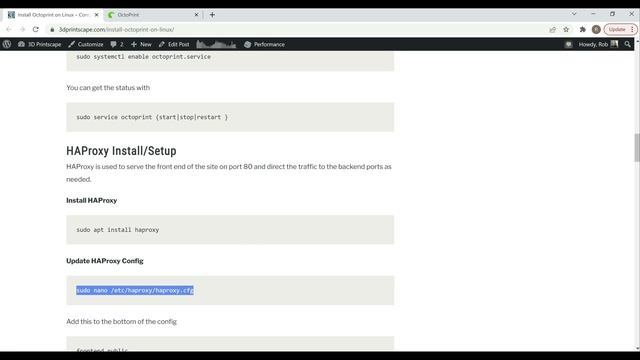Click the sudo service octoprint code line
The image size is (640, 360).
[x=152, y=117]
